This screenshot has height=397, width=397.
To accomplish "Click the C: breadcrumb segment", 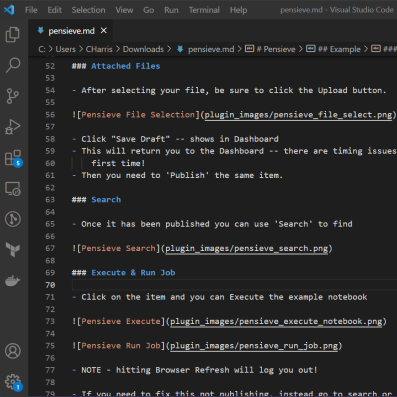I will (42, 49).
